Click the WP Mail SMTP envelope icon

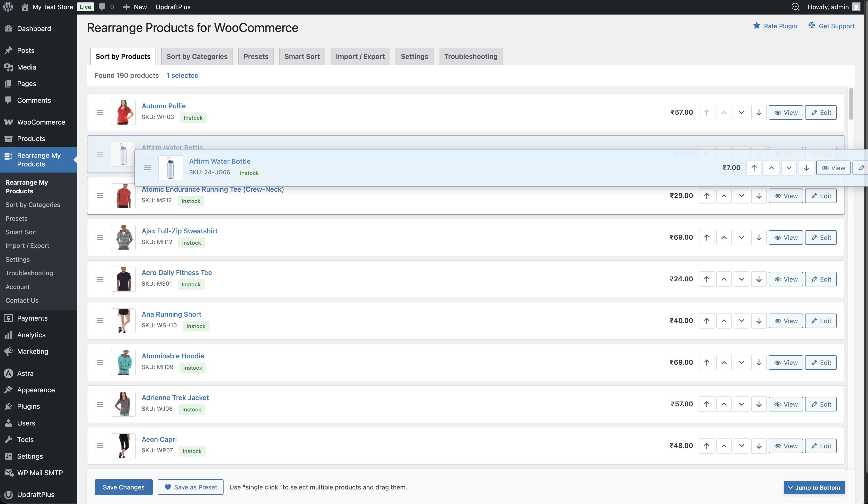(9, 473)
